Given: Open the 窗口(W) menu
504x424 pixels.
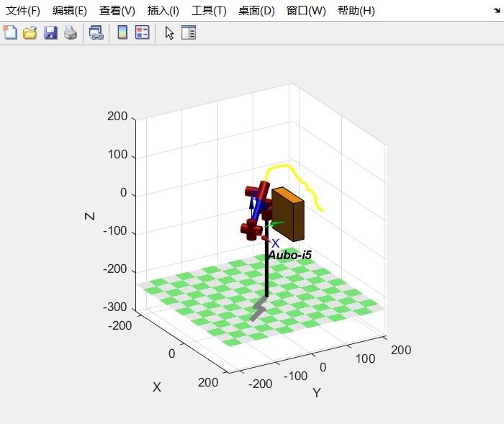Looking at the screenshot, I should [x=306, y=11].
